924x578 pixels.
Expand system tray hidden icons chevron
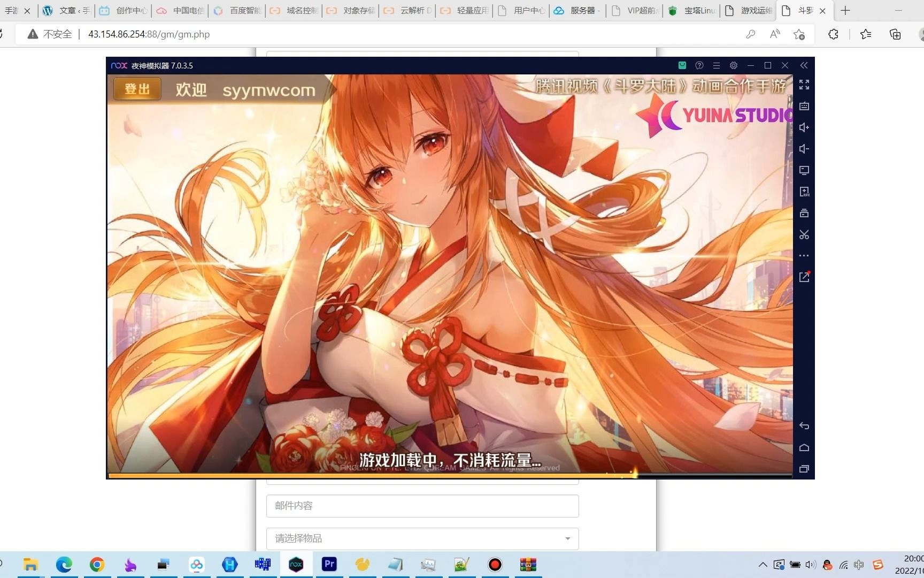click(x=763, y=565)
